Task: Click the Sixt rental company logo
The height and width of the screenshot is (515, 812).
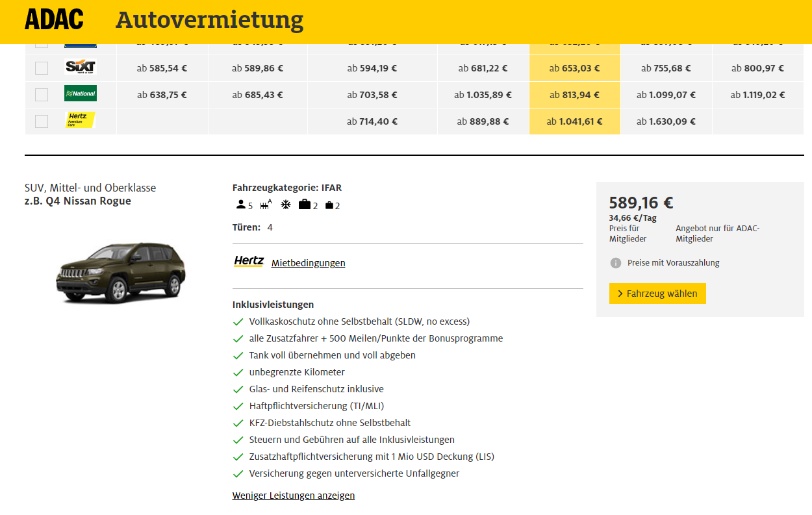Action: (x=81, y=68)
